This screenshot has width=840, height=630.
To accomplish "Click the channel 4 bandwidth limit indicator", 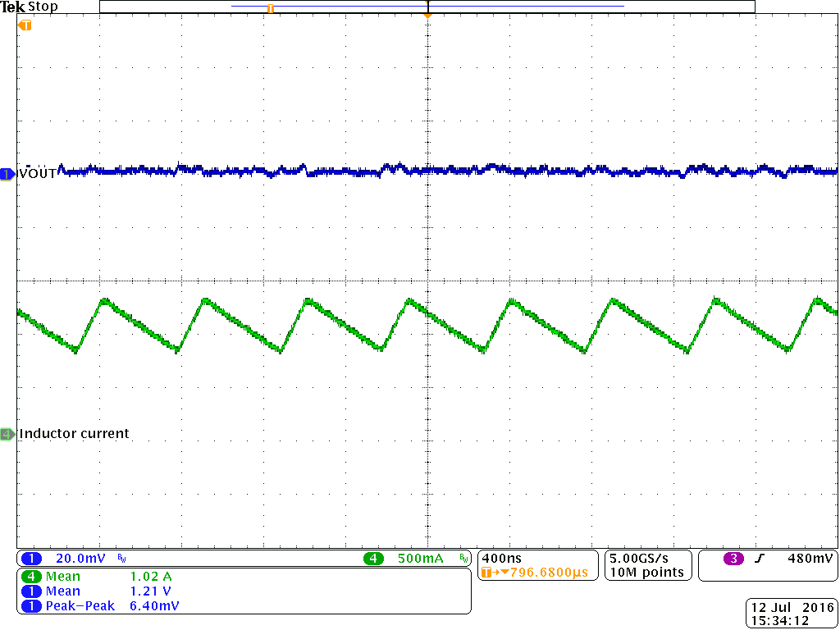I will click(464, 559).
